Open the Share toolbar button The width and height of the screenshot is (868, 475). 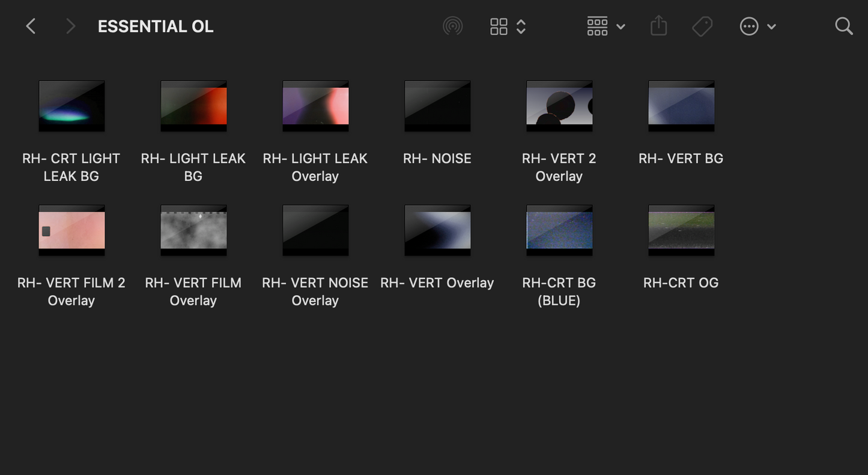click(658, 26)
